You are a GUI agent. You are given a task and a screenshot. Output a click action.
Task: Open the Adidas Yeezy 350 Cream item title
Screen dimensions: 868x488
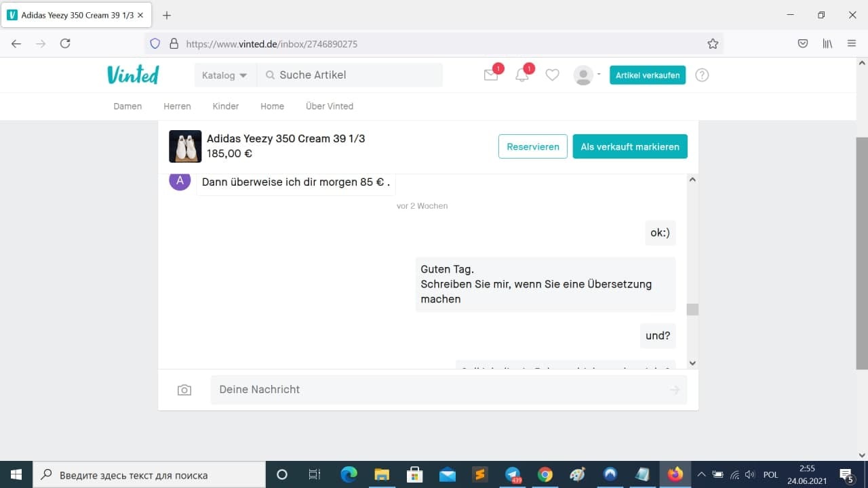285,139
